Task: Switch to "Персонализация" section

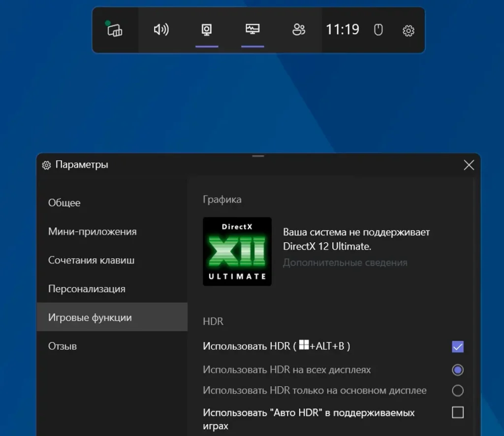Action: pyautogui.click(x=87, y=289)
